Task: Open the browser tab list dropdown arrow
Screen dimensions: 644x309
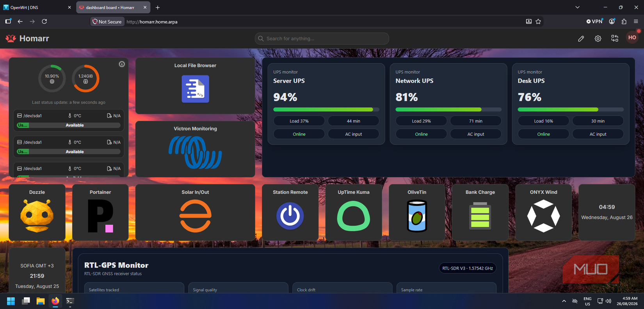Action: tap(577, 7)
